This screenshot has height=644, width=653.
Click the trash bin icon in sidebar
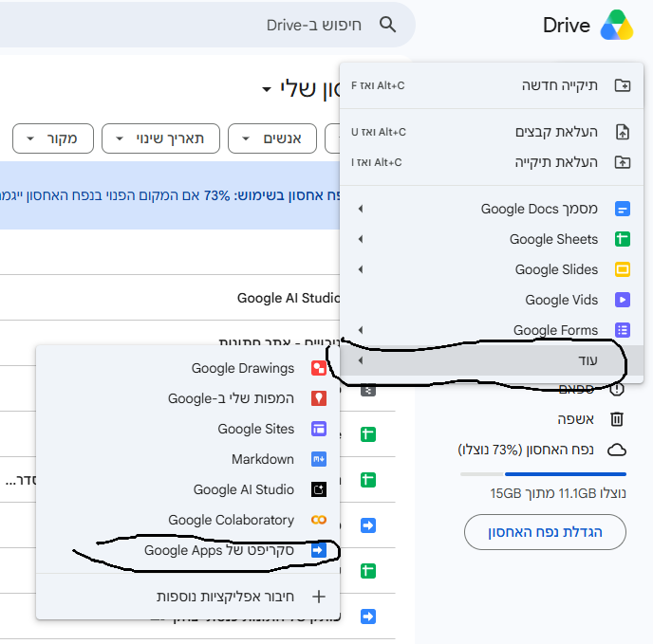pos(617,419)
